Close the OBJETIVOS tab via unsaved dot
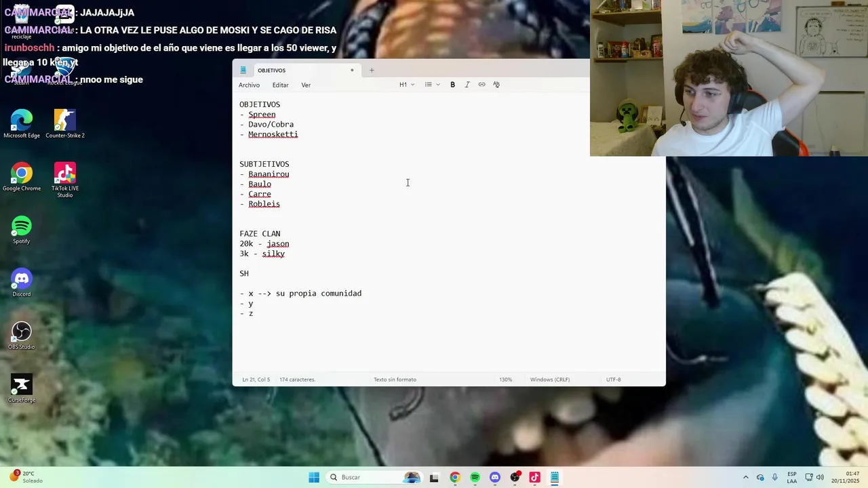Screen dimensions: 868x488 [352, 70]
